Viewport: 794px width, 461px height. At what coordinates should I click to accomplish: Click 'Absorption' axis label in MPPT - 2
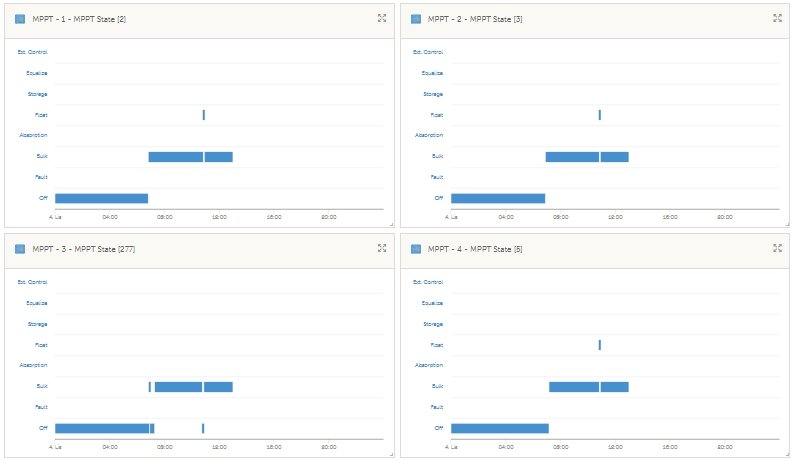(429, 135)
